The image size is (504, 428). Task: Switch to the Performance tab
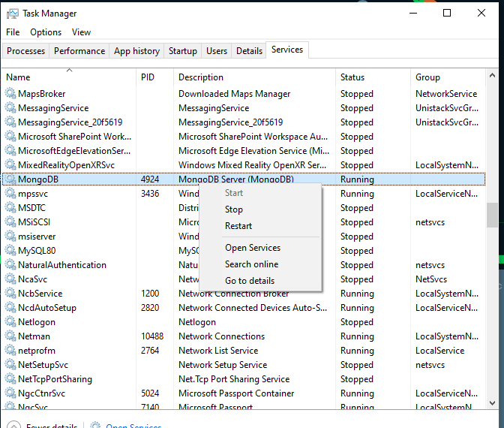point(79,51)
